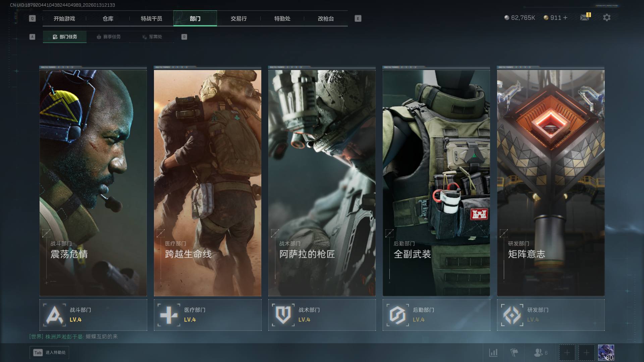Open the settings gear icon
This screenshot has height=362, width=644.
pos(606,17)
